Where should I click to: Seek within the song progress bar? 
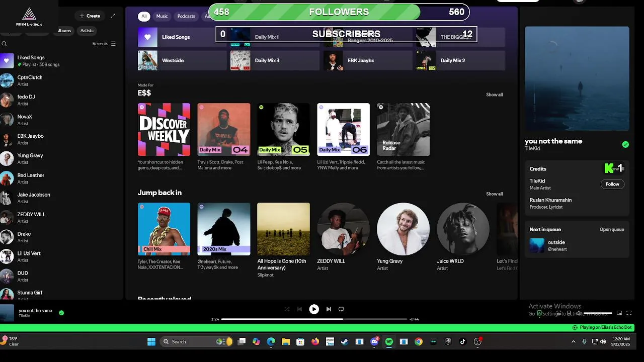314,319
